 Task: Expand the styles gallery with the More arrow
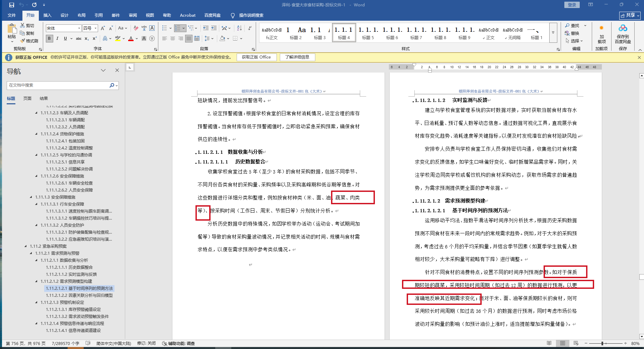[x=553, y=32]
